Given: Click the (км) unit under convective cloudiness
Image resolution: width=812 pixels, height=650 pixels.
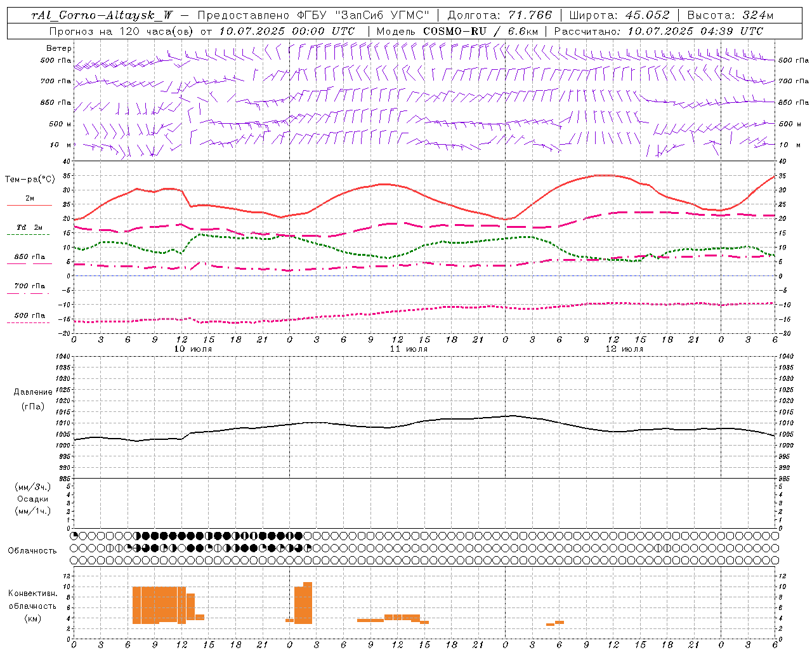Looking at the screenshot, I should coord(32,618).
